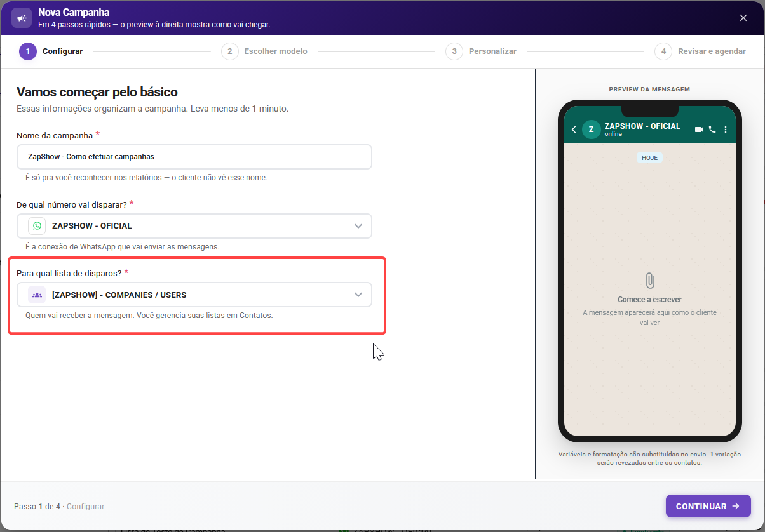The image size is (765, 532).
Task: Open the sending number dropdown ZAPSHOW - OFICIAL
Action: click(194, 226)
